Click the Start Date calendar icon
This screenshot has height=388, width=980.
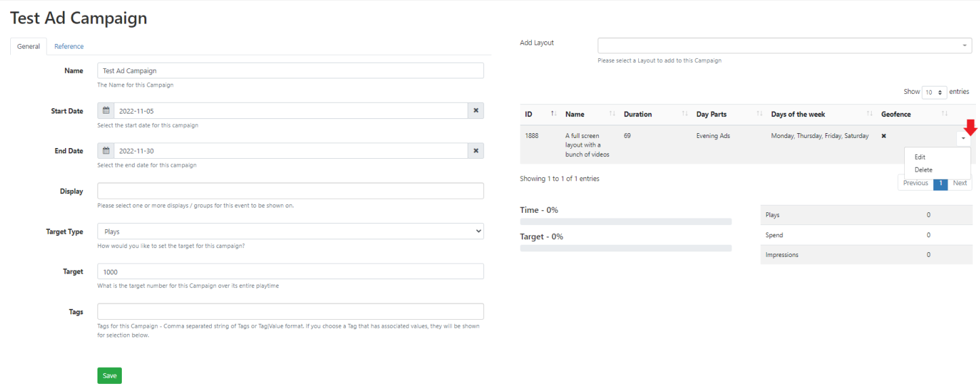tap(106, 111)
